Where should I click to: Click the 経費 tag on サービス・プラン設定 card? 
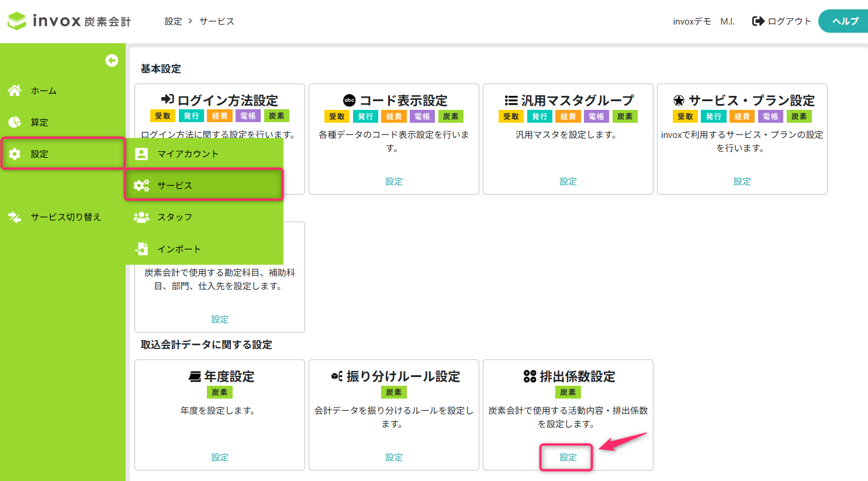click(x=742, y=116)
